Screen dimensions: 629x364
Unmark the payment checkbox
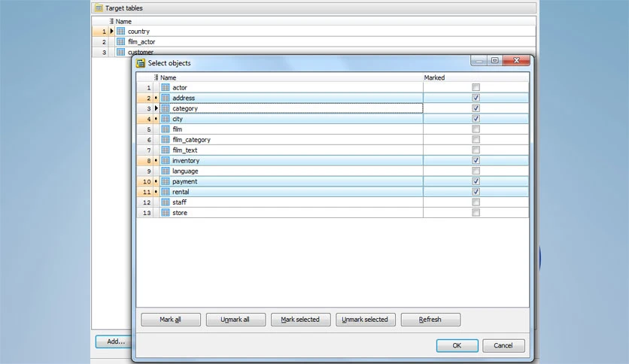[476, 181]
